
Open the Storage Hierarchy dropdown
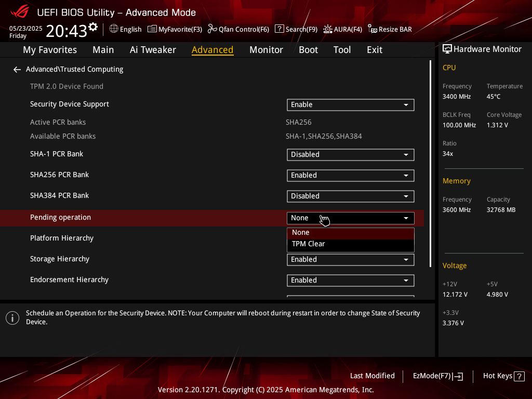tap(351, 260)
